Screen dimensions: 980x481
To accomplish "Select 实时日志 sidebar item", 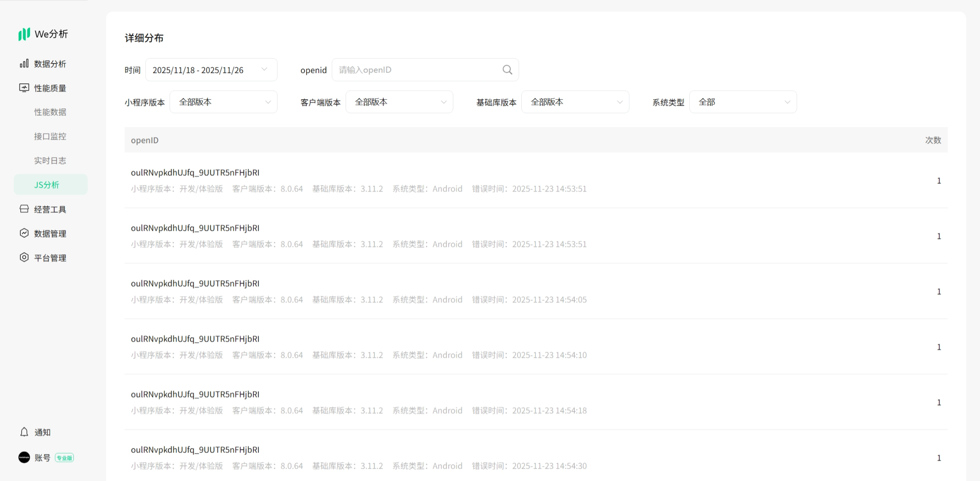I will tap(50, 161).
